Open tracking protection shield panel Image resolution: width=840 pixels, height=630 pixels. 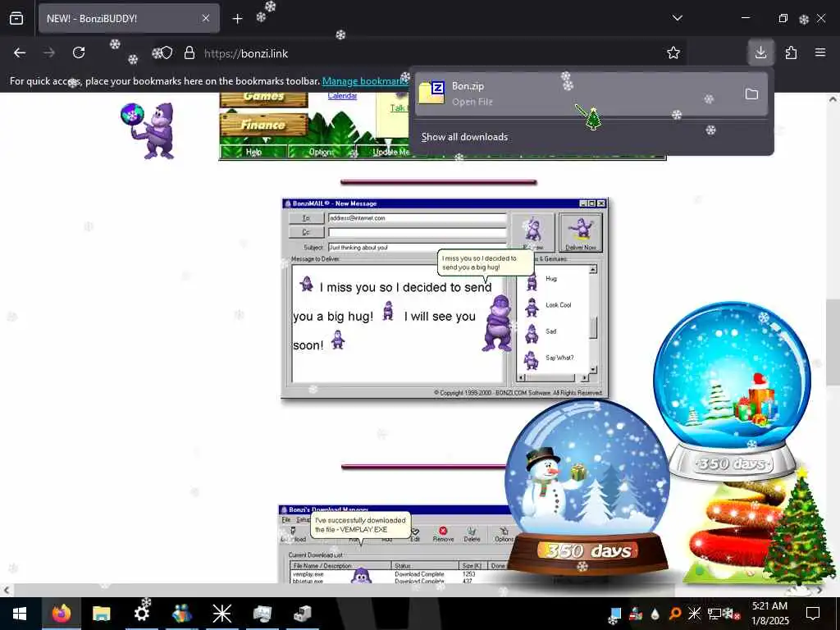(167, 53)
